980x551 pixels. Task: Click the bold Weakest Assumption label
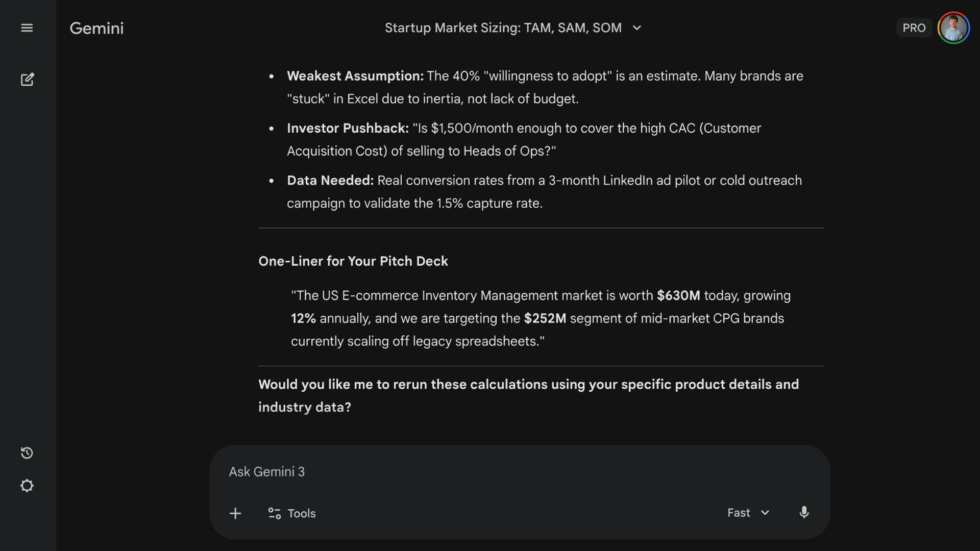[x=355, y=76]
